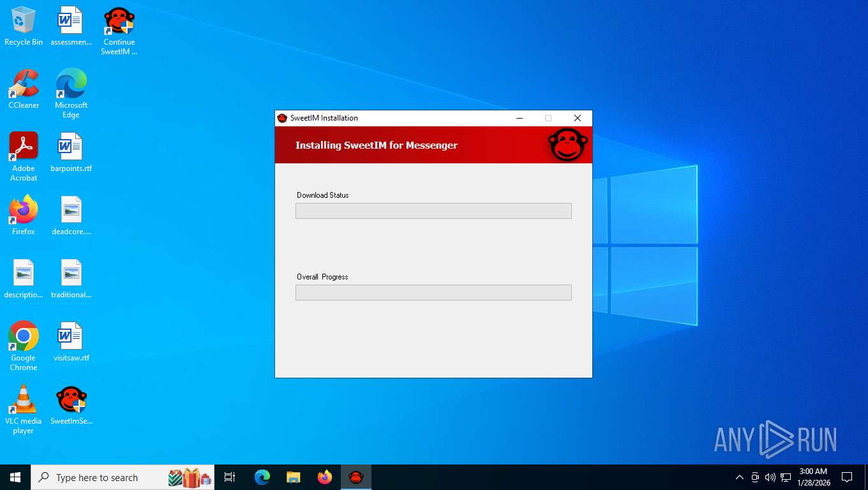Viewport: 868px width, 490px height.
Task: Launch the CCleaner desktop shortcut
Action: point(24,89)
